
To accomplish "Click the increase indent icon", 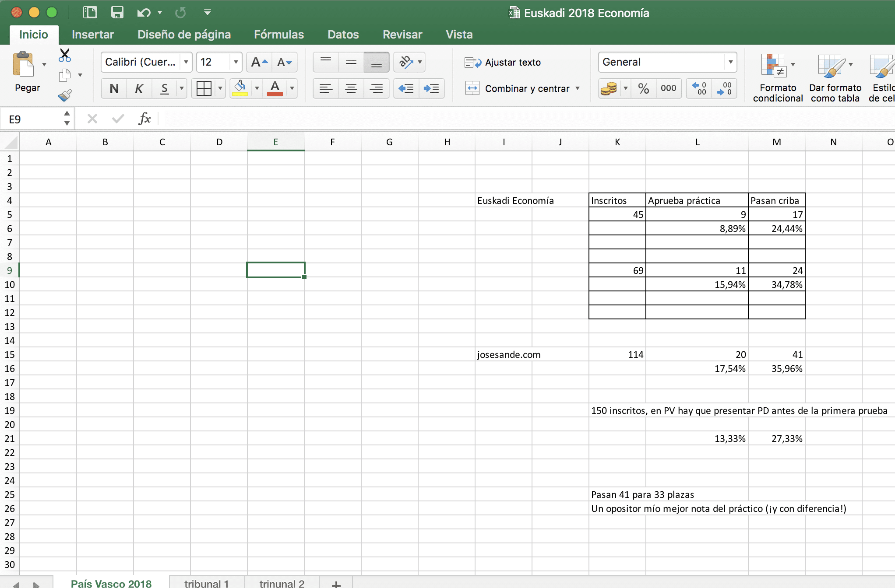I will (x=431, y=88).
